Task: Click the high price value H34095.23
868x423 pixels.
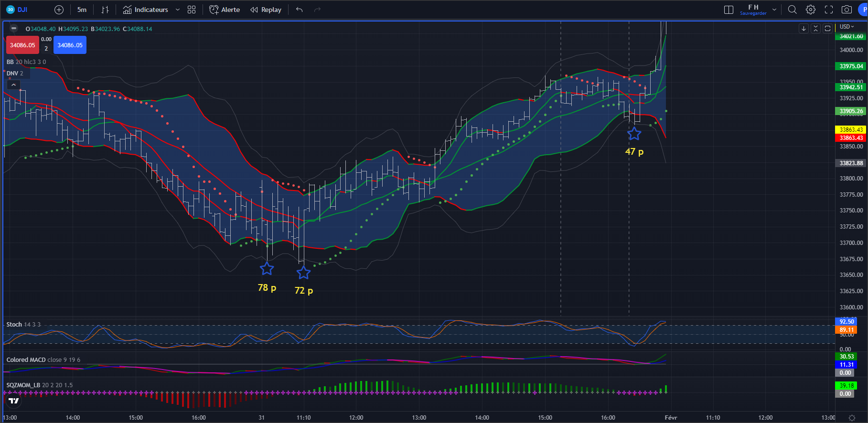Action: click(73, 29)
